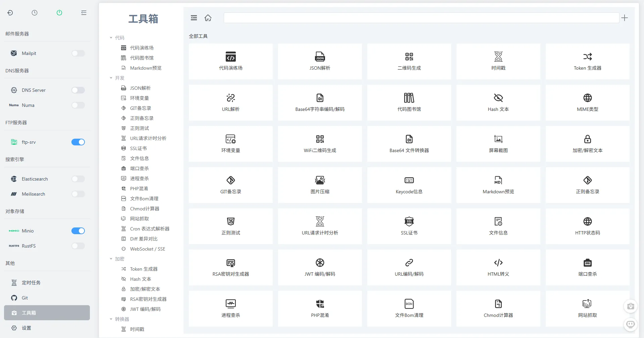The height and width of the screenshot is (338, 644).
Task: Select JWT 编码/解码 in tree
Action: pyautogui.click(x=145, y=309)
